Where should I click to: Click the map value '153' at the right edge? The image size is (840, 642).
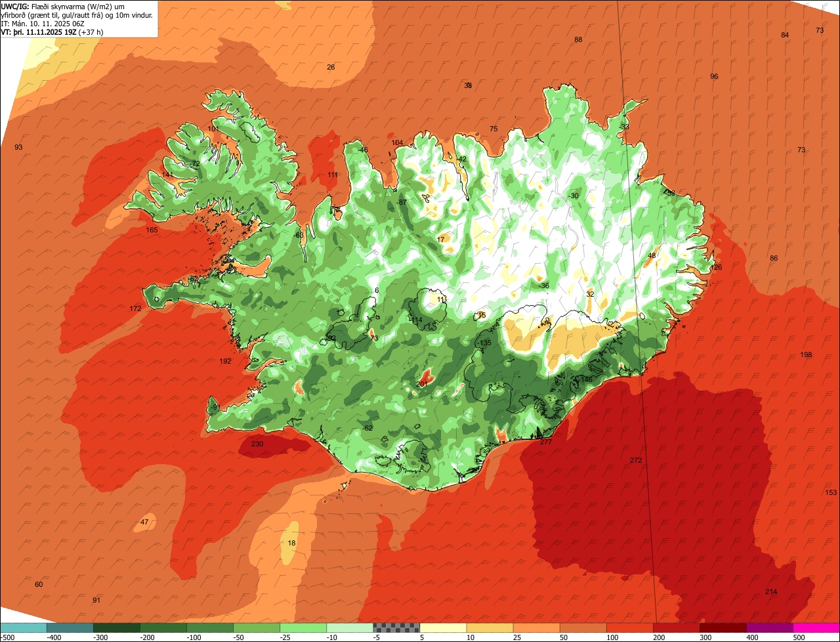831,492
